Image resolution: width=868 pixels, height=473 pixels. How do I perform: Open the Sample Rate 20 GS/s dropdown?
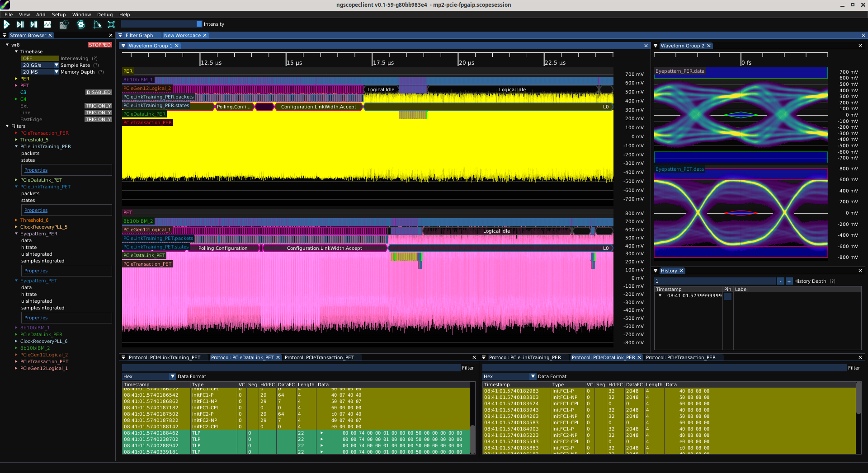[40, 66]
